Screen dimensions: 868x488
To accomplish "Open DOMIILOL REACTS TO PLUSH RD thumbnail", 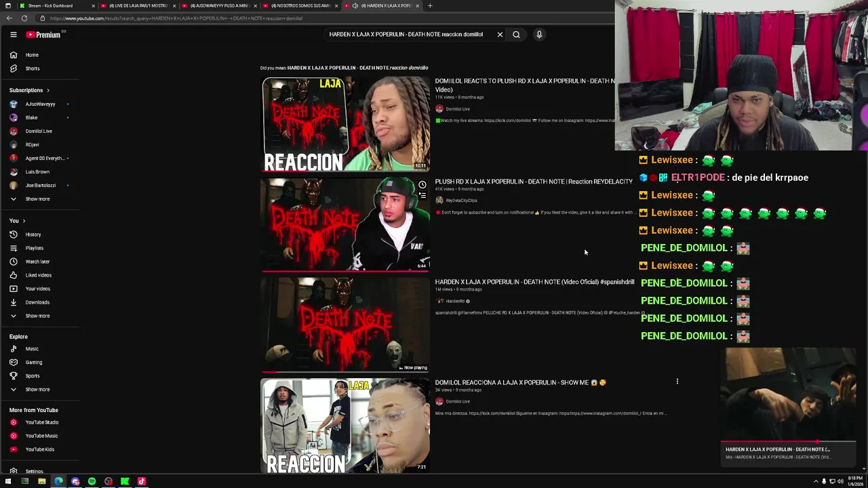I will click(345, 124).
